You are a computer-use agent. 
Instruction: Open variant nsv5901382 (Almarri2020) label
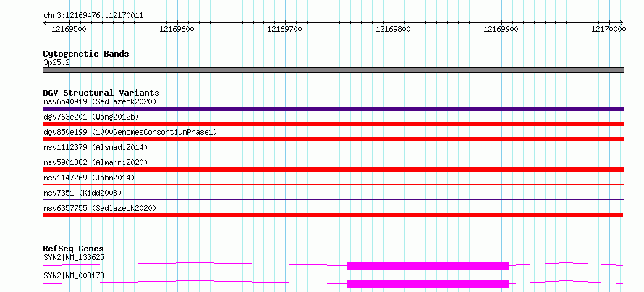(x=96, y=162)
